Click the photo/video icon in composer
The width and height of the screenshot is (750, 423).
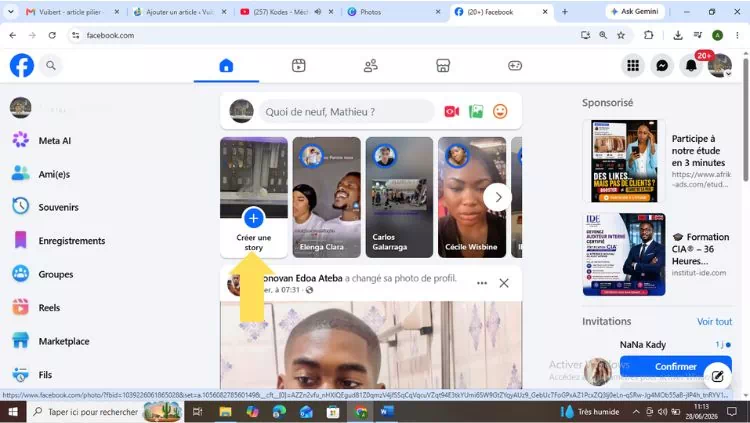coord(476,111)
